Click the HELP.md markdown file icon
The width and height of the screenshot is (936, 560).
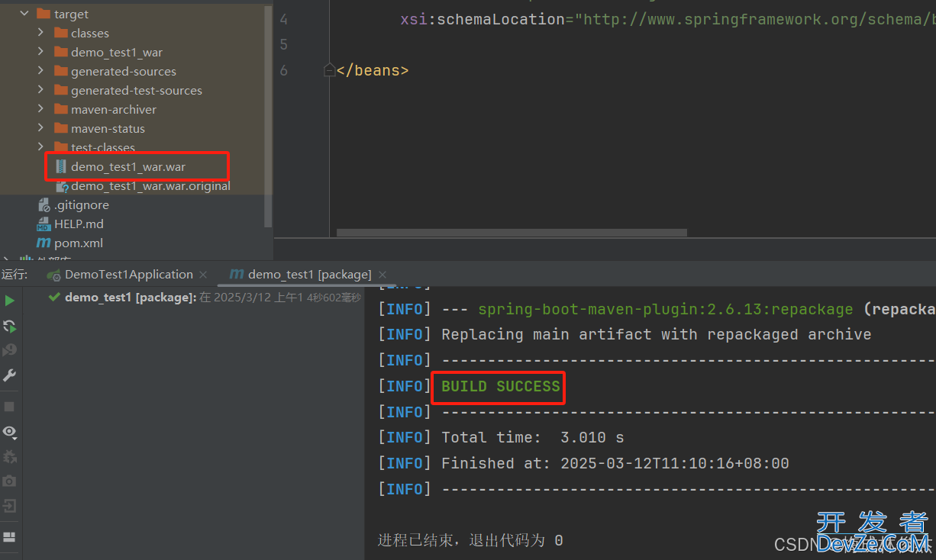pos(44,224)
